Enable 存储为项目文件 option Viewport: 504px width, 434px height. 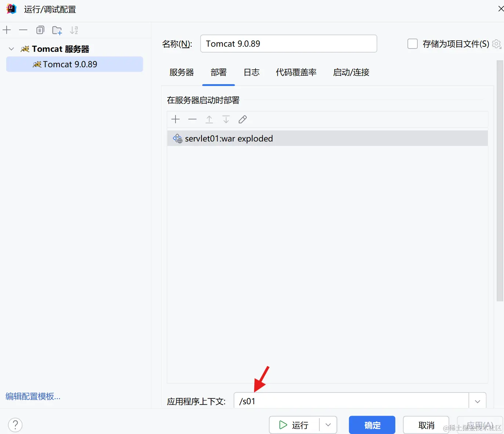pos(412,43)
